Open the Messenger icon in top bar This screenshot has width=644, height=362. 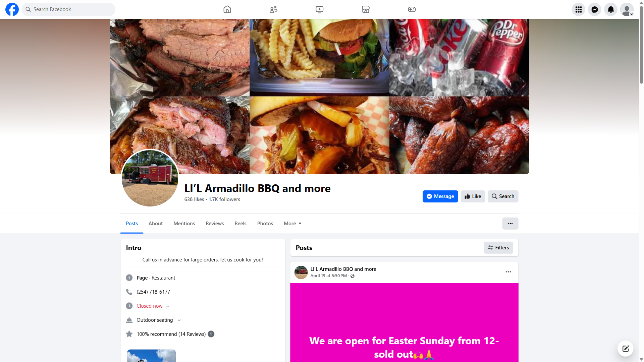pos(595,9)
